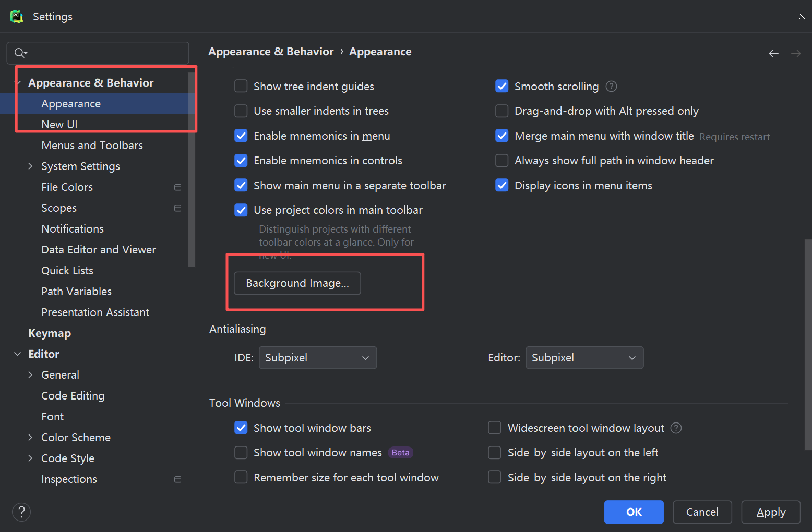Expand the System Settings tree node

tap(30, 166)
